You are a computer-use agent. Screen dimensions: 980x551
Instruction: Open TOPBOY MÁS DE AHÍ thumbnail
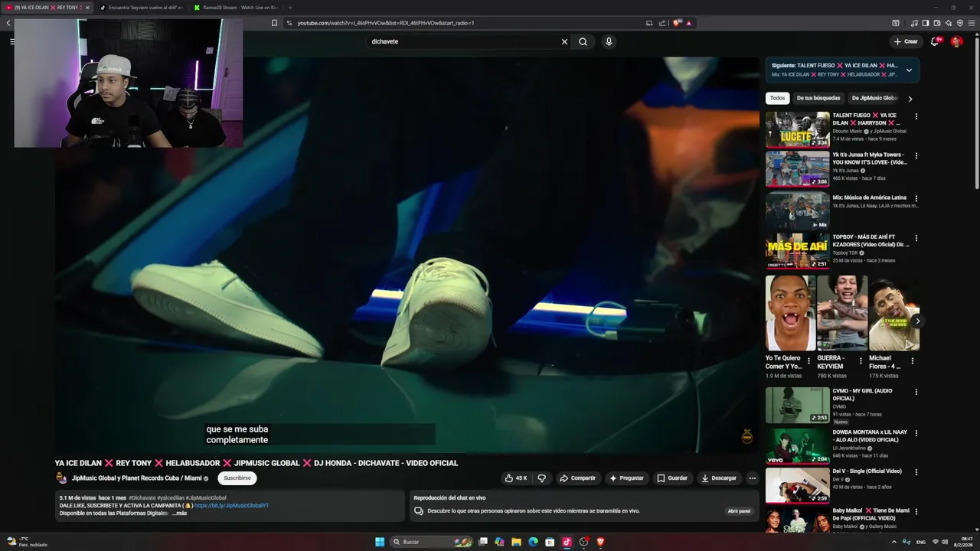pos(798,251)
